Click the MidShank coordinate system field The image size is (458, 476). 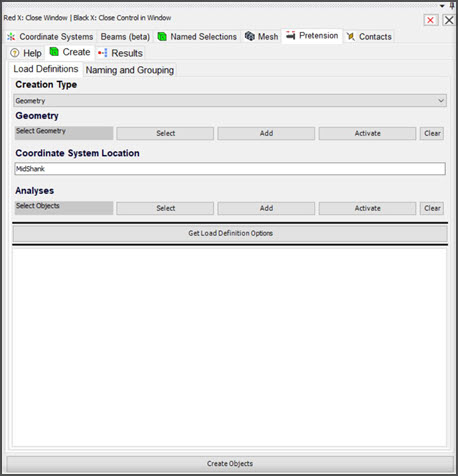click(230, 169)
